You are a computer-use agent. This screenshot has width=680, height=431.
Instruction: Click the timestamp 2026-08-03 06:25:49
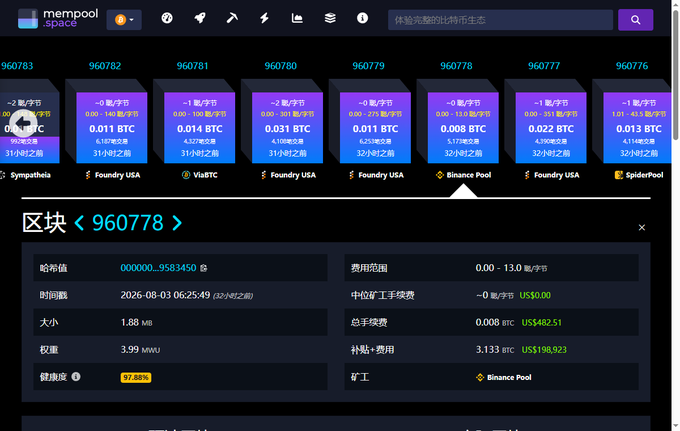pyautogui.click(x=165, y=295)
